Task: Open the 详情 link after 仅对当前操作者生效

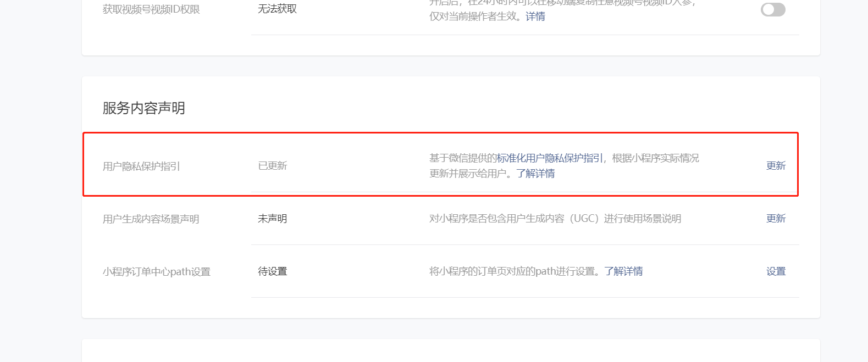Action: (x=535, y=16)
